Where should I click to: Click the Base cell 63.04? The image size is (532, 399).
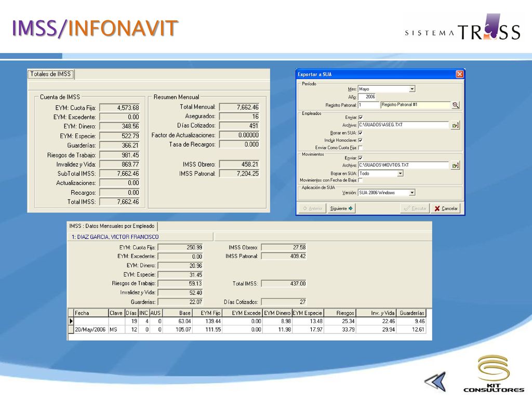178,321
